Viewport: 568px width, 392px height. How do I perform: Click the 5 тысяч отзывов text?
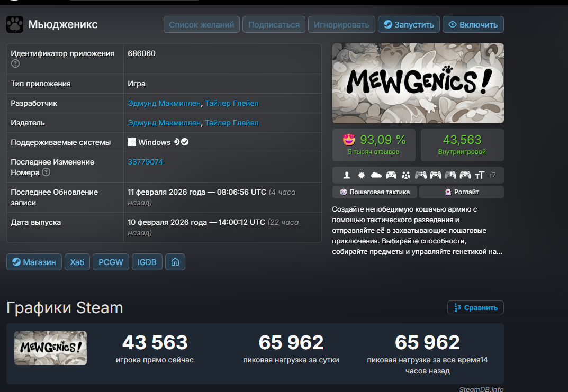374,152
